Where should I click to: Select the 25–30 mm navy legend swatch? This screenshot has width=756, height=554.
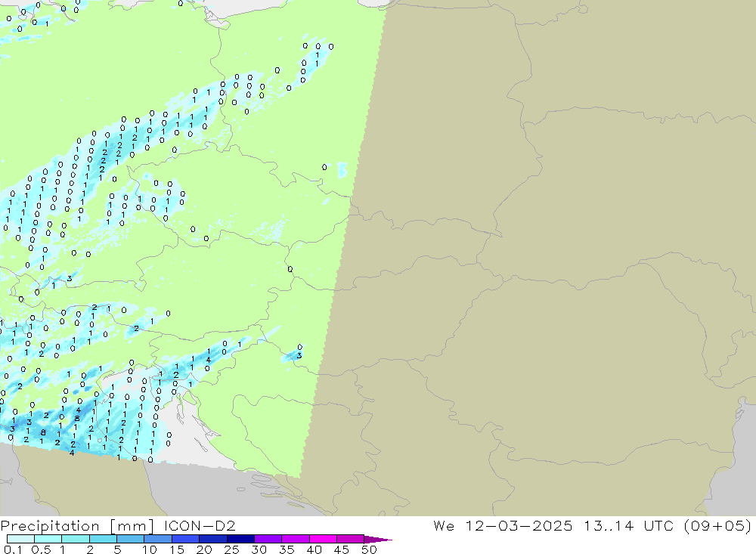pyautogui.click(x=240, y=539)
